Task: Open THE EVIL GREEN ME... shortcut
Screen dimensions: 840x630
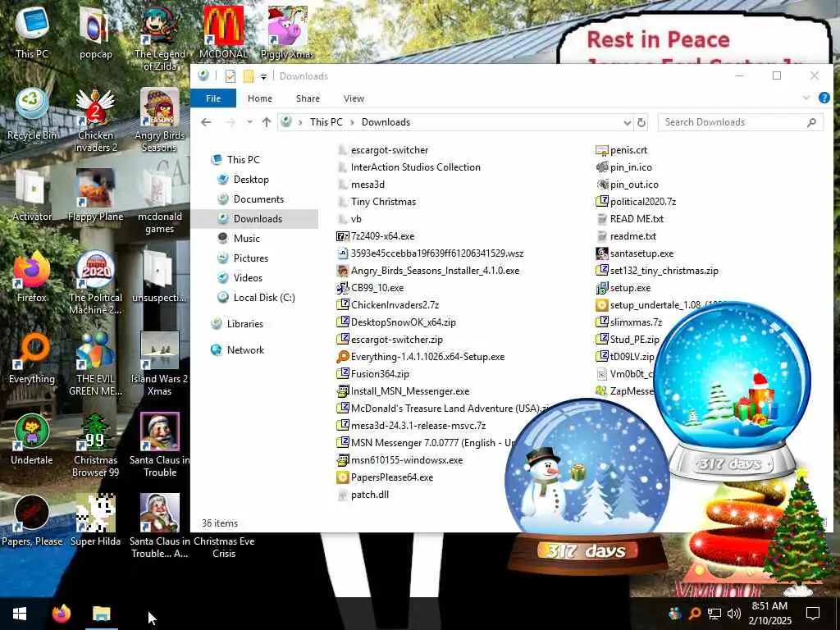Action: 95,364
